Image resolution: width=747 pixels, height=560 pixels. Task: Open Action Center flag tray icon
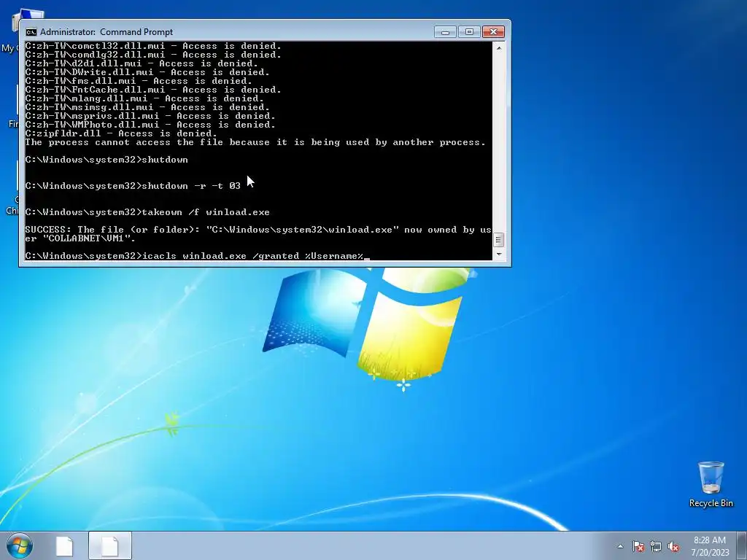tap(638, 546)
